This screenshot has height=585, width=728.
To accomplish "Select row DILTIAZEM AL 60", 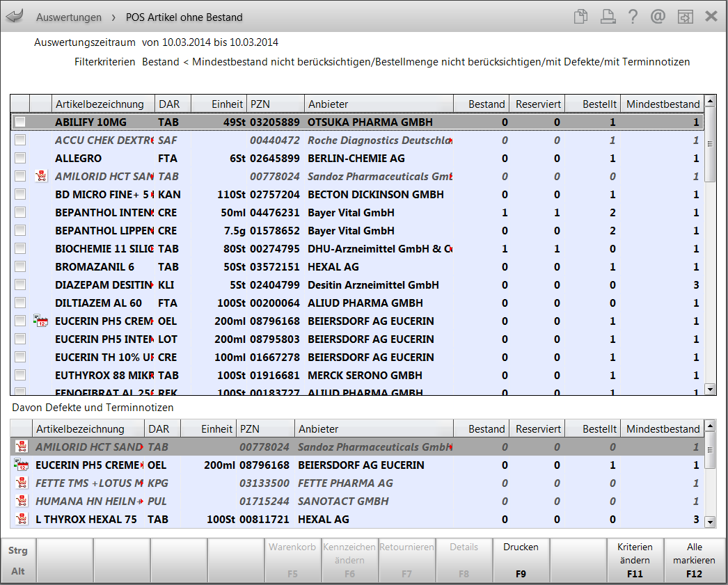I will 356,303.
